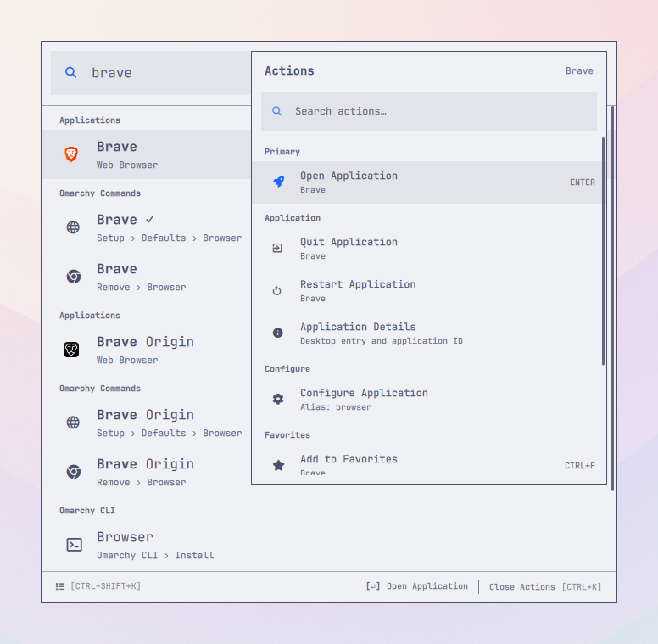Click Close Actions in footer
The image size is (658, 644).
click(x=545, y=587)
